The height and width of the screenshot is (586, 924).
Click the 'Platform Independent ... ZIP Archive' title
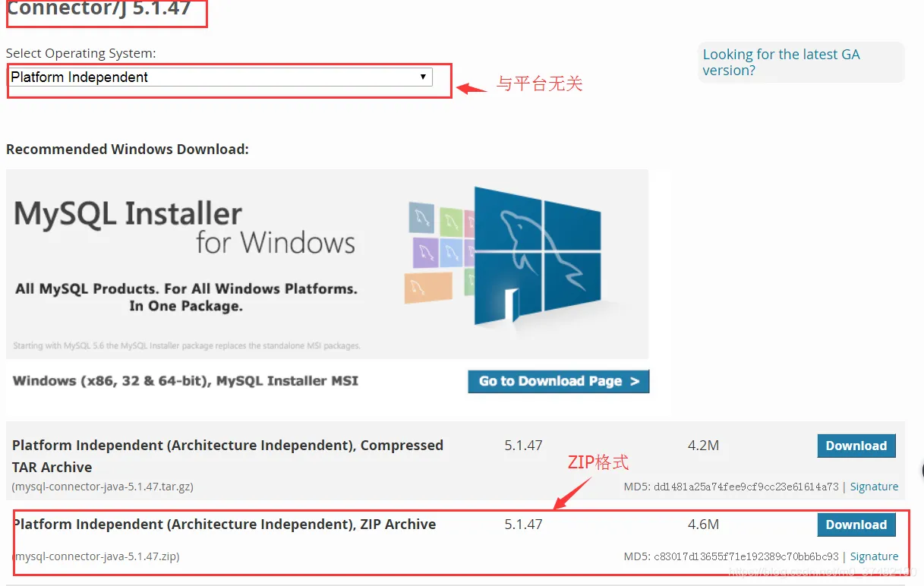click(x=224, y=525)
